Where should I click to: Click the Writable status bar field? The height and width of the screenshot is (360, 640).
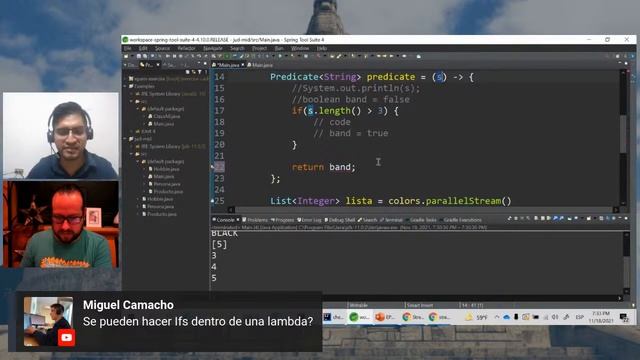tap(359, 305)
